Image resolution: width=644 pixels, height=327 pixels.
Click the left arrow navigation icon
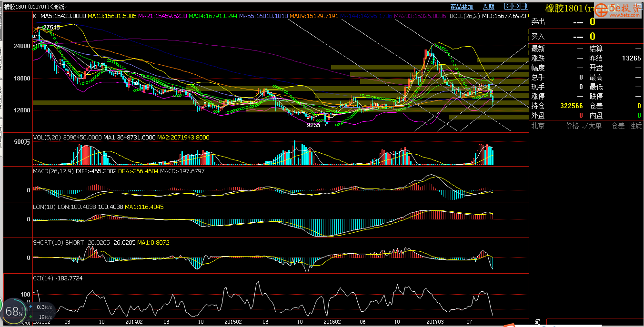pos(508,6)
